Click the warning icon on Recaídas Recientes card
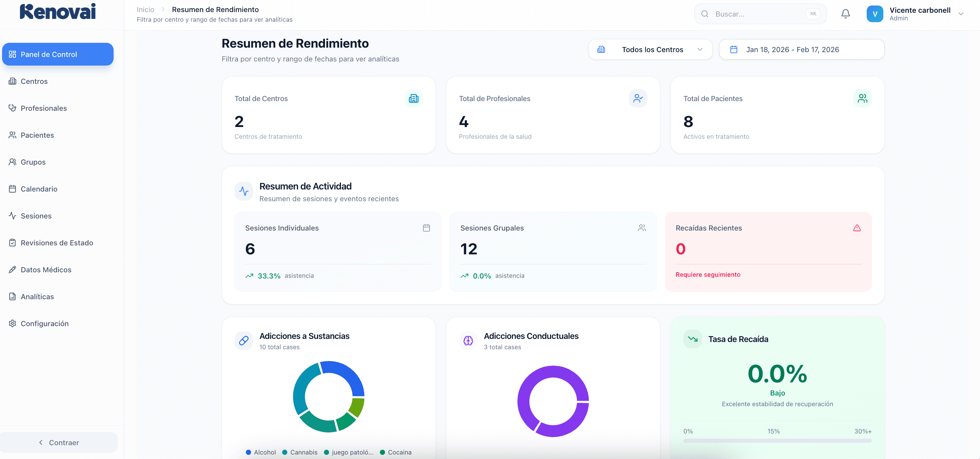This screenshot has height=459, width=980. [x=857, y=228]
